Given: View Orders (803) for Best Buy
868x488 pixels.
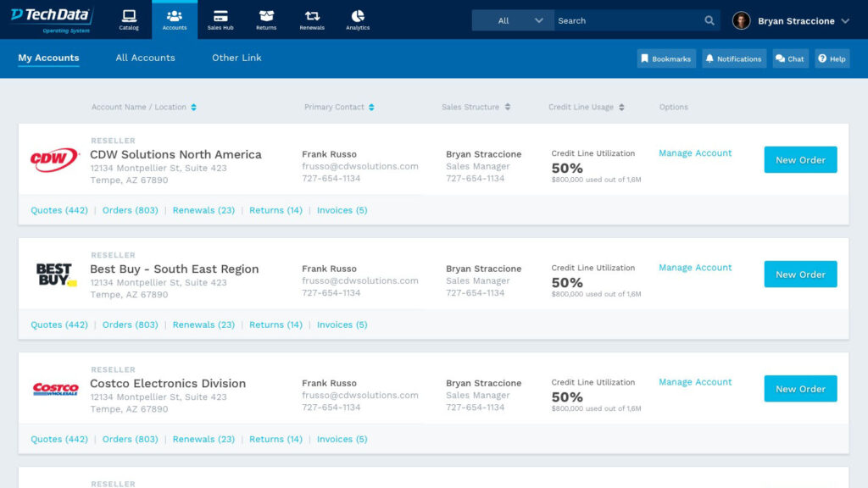Looking at the screenshot, I should click(x=130, y=324).
